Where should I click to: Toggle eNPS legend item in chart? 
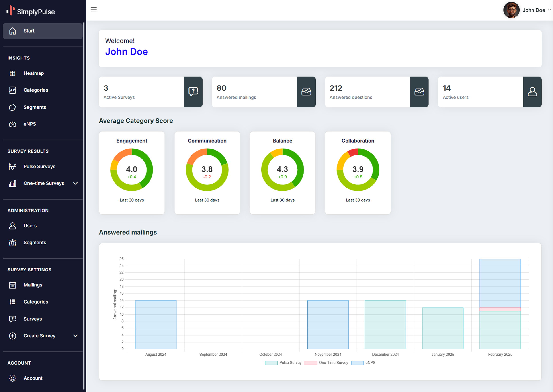coord(363,363)
